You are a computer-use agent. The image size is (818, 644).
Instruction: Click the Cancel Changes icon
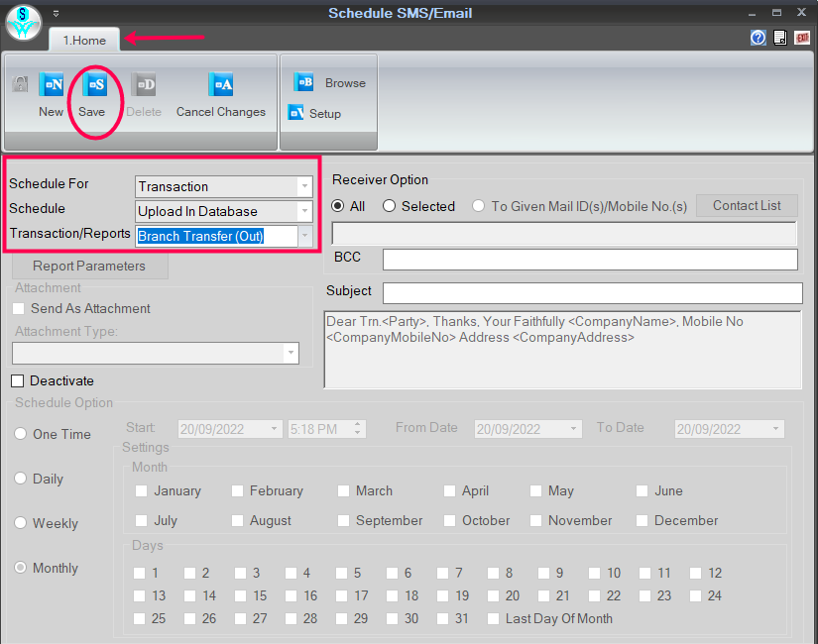(221, 84)
